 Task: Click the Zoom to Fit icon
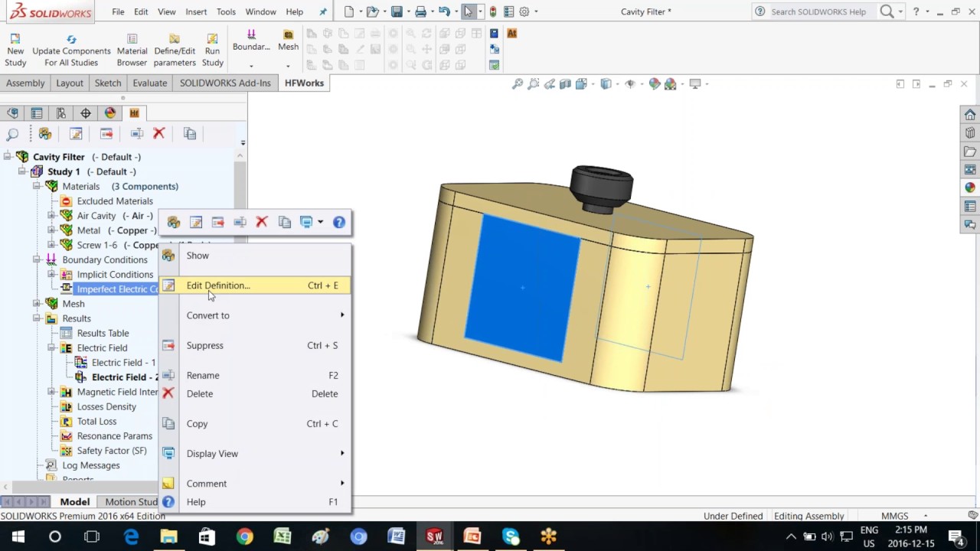pyautogui.click(x=518, y=84)
